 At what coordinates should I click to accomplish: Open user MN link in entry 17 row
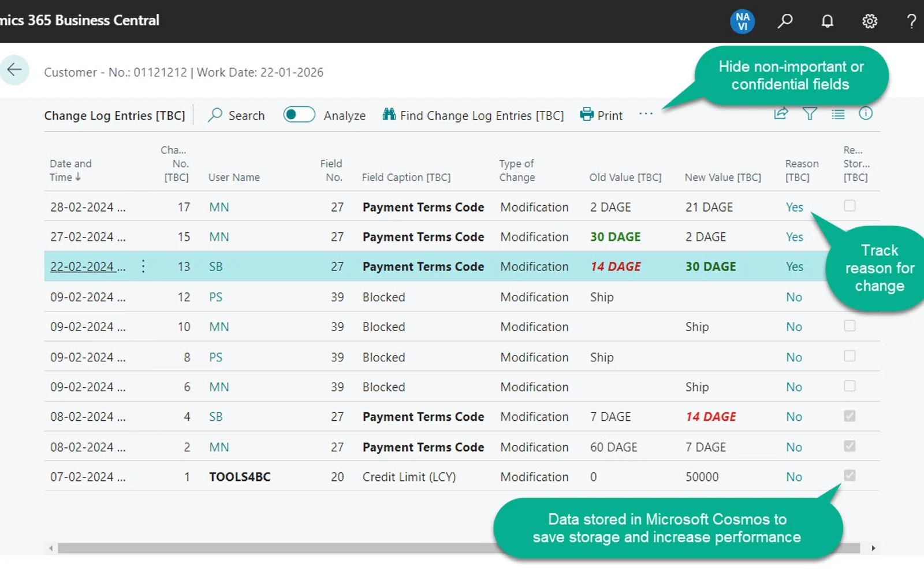(219, 207)
